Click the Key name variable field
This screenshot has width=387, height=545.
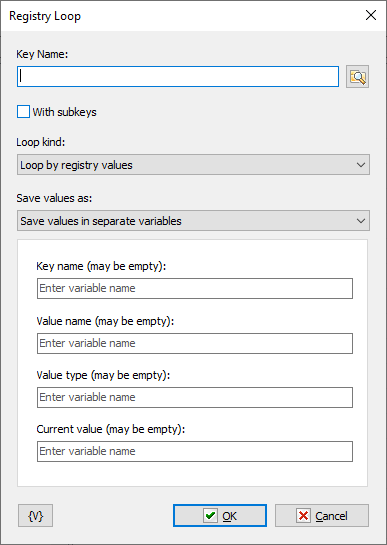coord(195,288)
